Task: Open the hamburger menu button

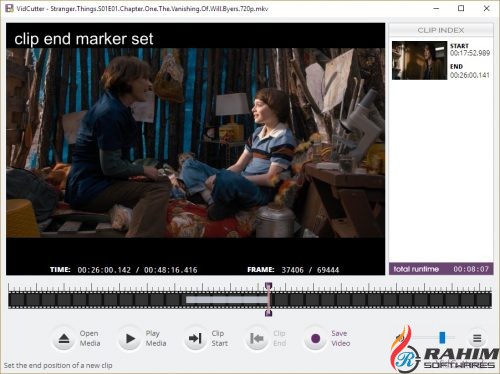Action: [x=477, y=339]
